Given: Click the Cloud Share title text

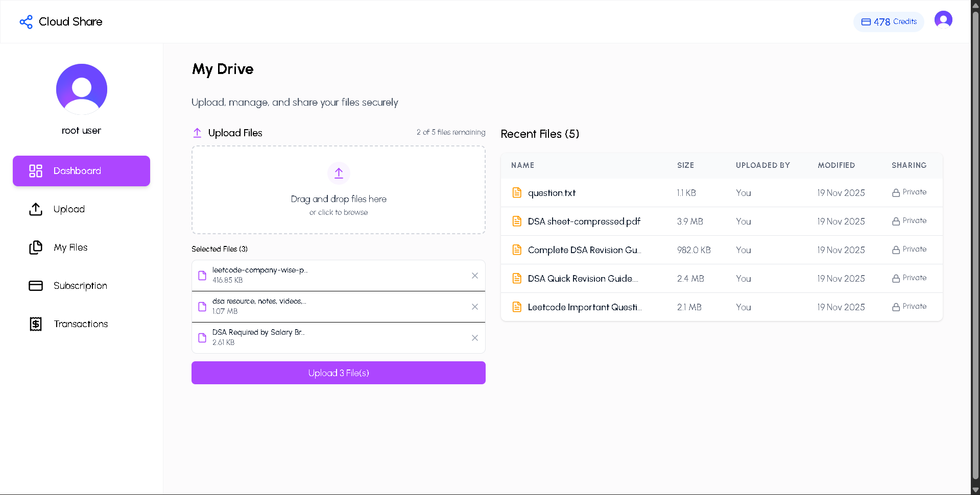Looking at the screenshot, I should [70, 22].
